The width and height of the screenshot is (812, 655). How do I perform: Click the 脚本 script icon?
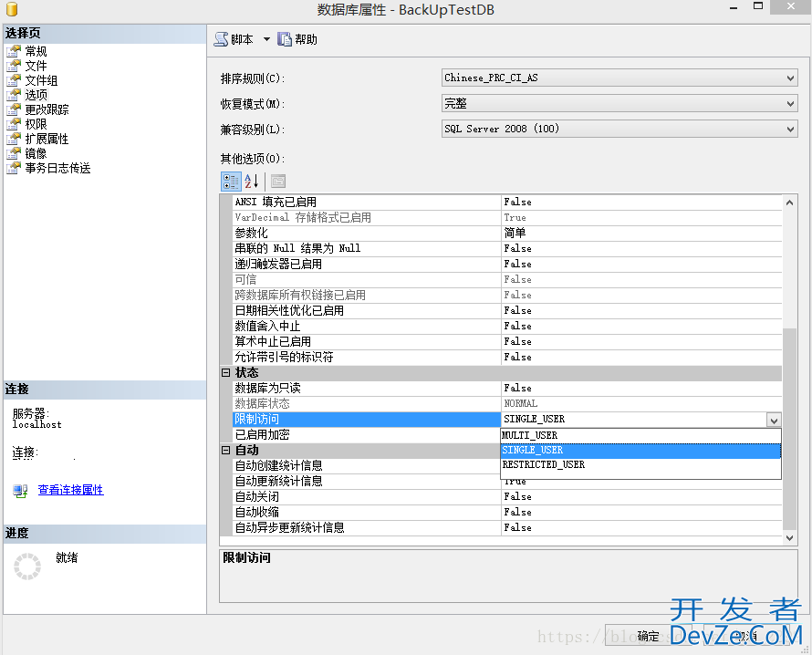221,39
